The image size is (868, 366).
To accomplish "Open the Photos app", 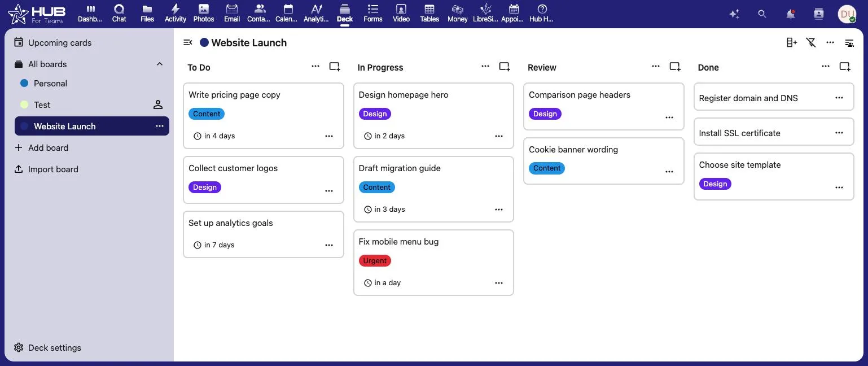I will coord(204,14).
